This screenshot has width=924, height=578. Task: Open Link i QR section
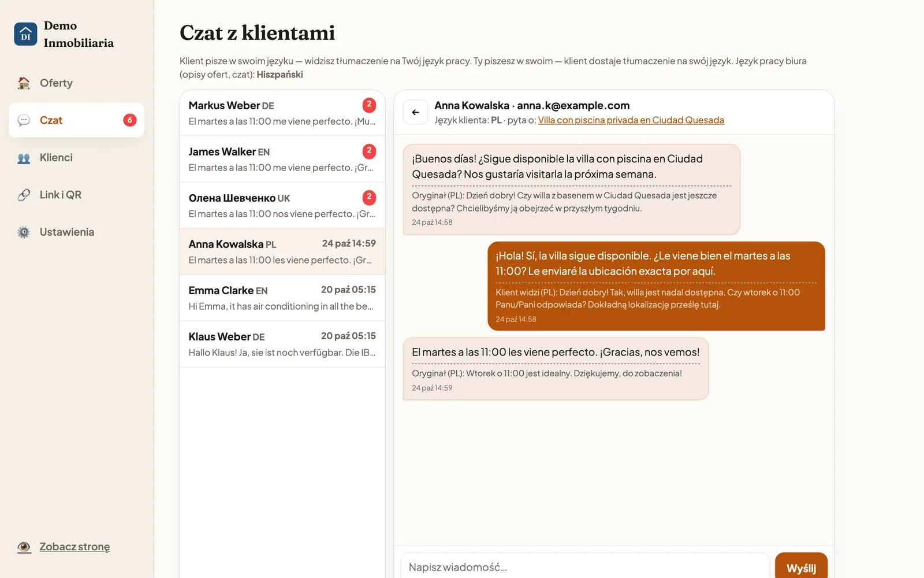[x=77, y=195]
